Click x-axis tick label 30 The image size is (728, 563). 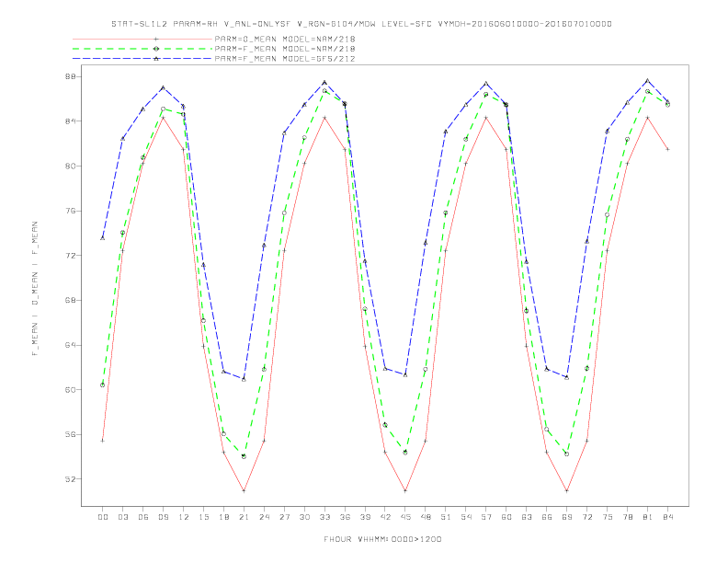click(304, 517)
